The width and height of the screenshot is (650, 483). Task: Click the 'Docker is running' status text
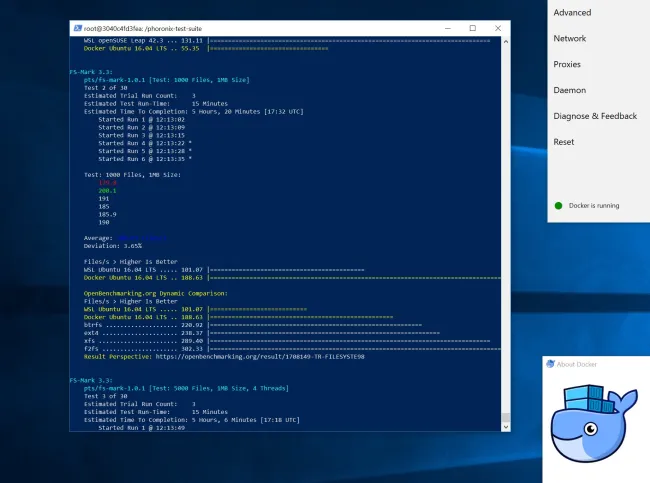coord(594,206)
